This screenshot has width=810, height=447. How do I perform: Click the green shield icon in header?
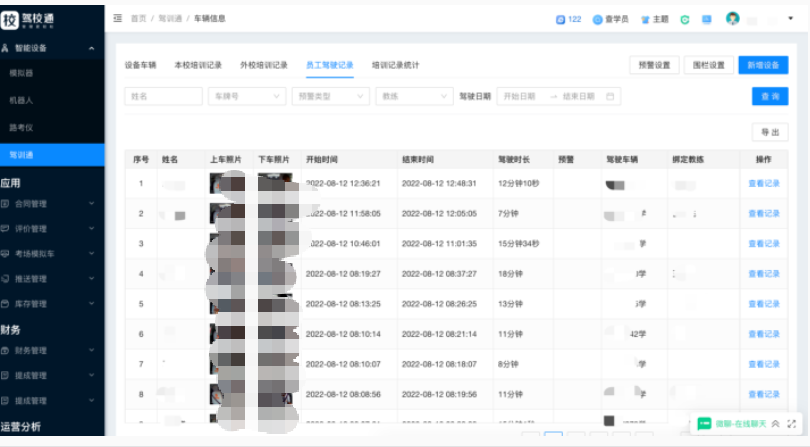(x=685, y=18)
